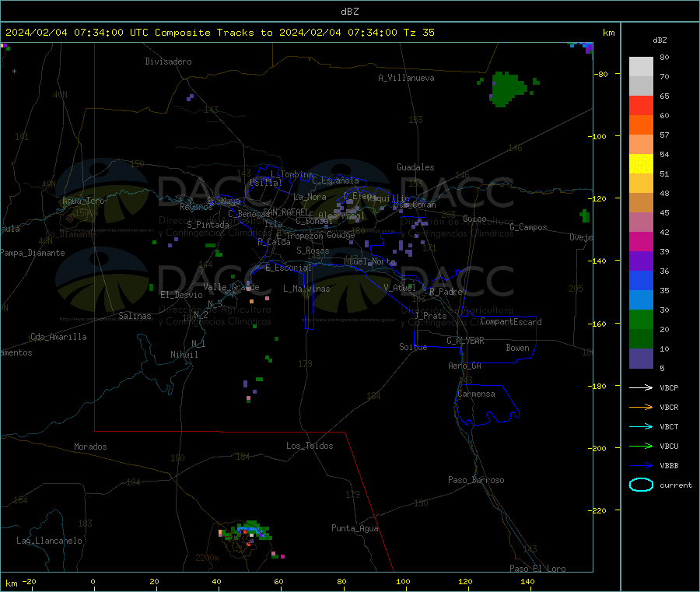Click the 100 km horizontal axis tick label

coord(403,581)
